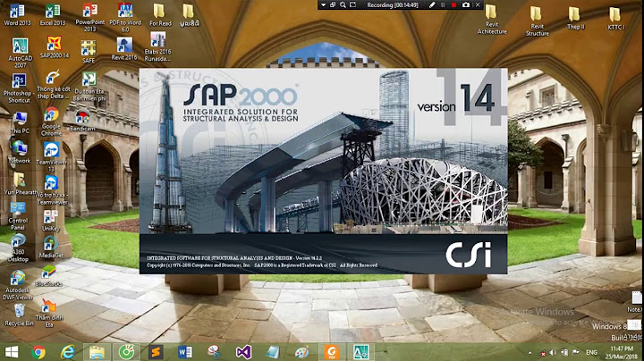This screenshot has width=644, height=361.
Task: Select the Yun Phearath user folder icon
Action: click(20, 183)
